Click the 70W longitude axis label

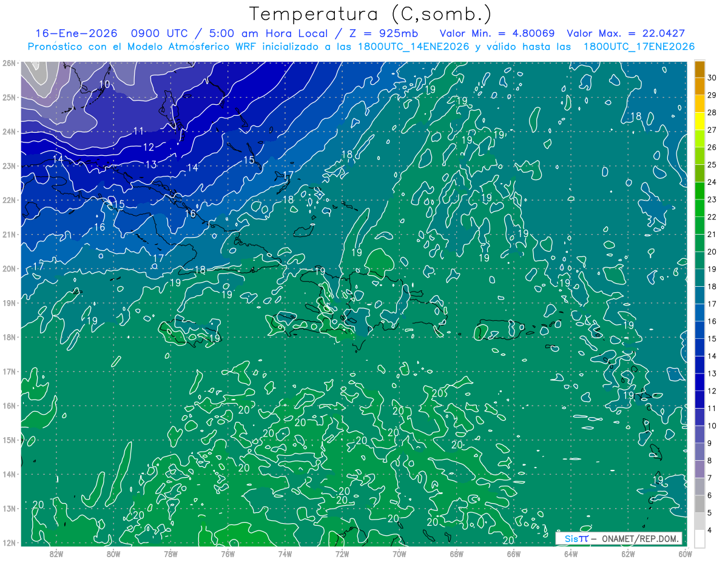pyautogui.click(x=399, y=554)
